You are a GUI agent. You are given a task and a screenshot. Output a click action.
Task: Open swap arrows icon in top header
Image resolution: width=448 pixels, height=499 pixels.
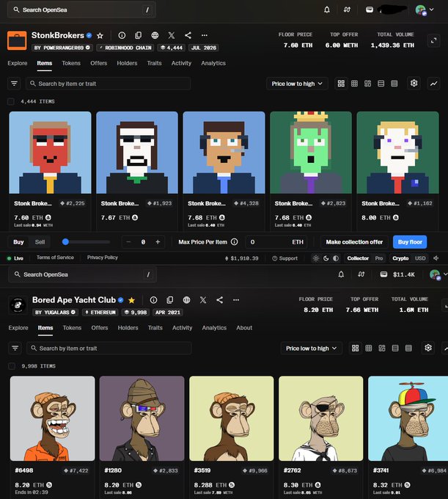(x=347, y=10)
